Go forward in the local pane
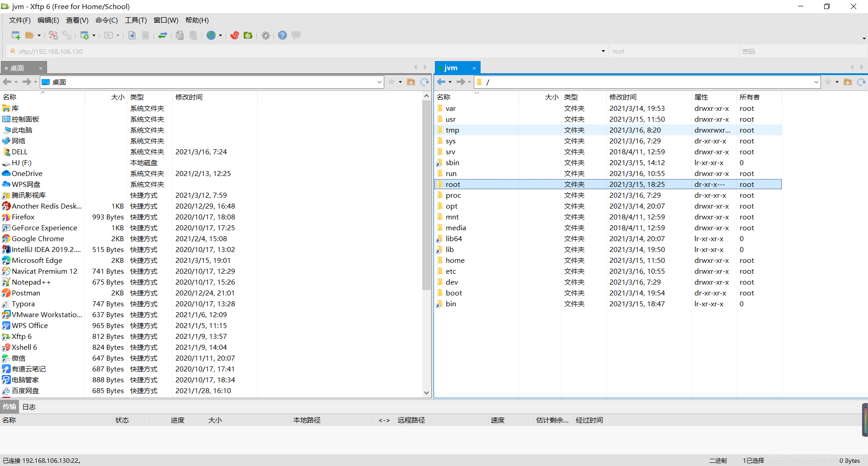The width and height of the screenshot is (868, 466). click(27, 82)
